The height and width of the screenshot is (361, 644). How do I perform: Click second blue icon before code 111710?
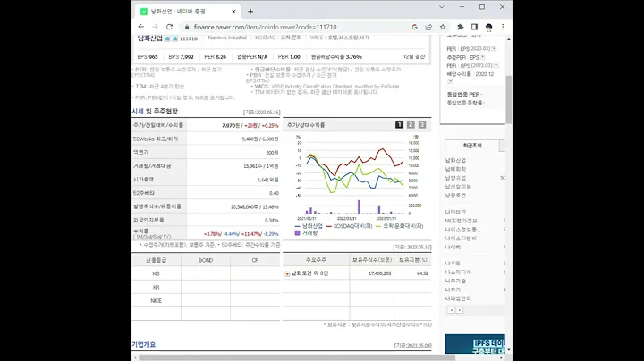point(175,38)
